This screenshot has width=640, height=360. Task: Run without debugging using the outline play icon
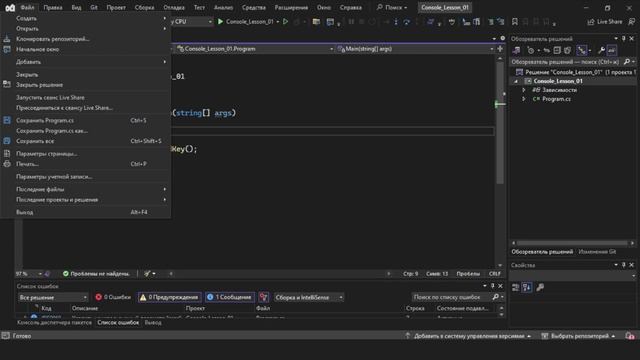point(286,22)
